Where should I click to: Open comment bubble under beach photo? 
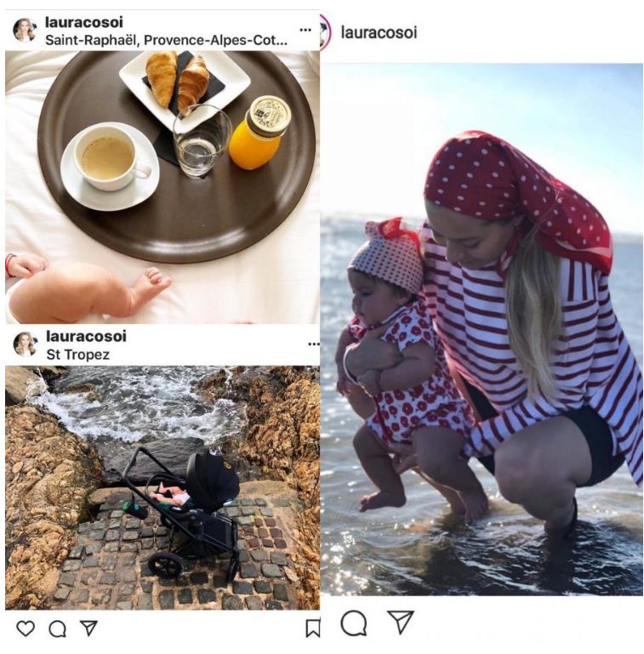pos(354,623)
